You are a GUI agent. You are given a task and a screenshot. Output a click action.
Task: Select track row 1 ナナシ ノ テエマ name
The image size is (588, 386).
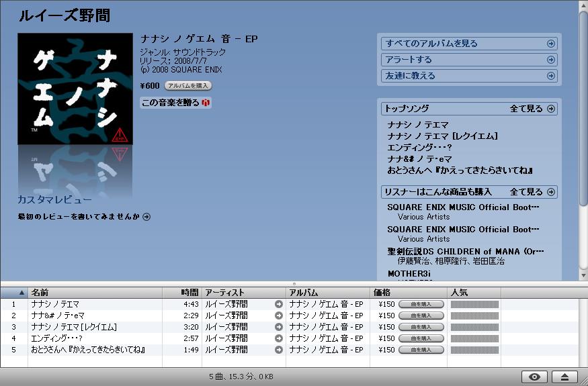(x=55, y=304)
